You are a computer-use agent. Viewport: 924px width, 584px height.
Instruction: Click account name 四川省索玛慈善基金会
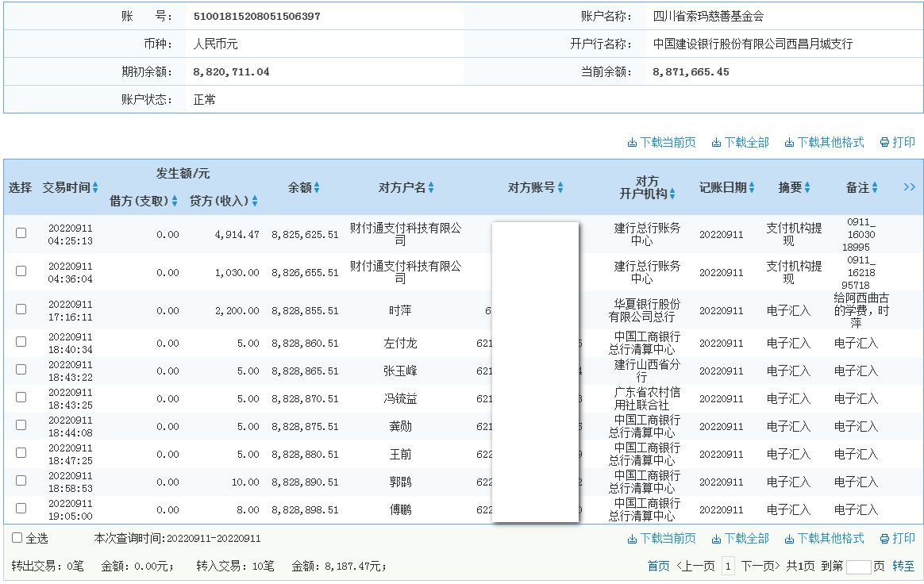coord(708,17)
